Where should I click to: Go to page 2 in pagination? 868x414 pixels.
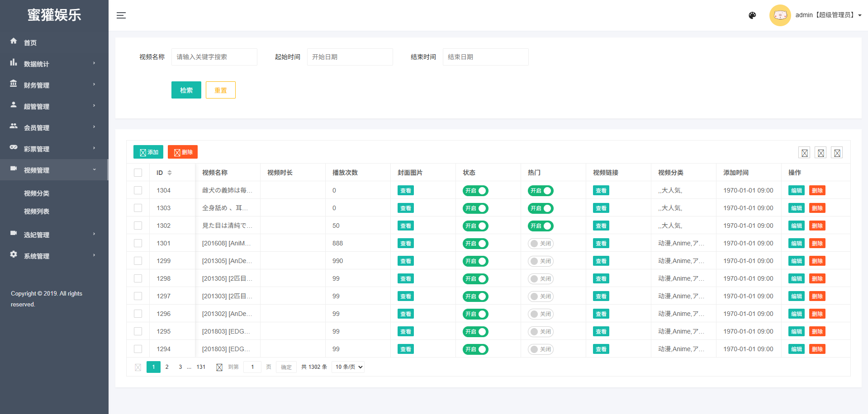[x=167, y=367]
